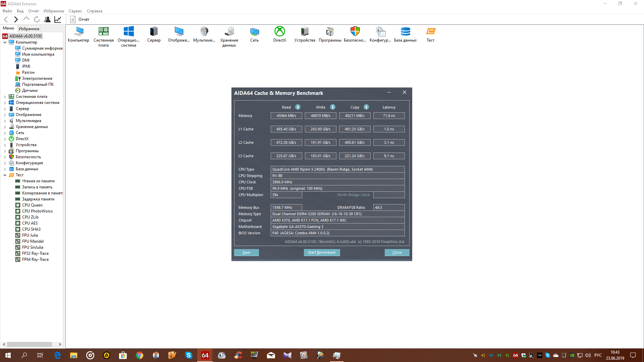644x362 pixels.
Task: Expand the Операционная система tree node
Action: [5, 103]
